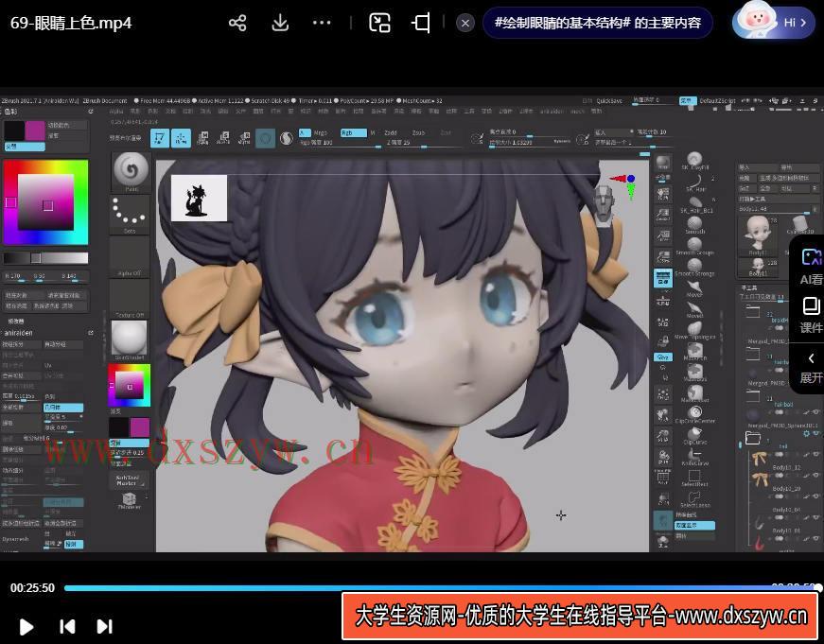Open the 课件 courseware panel
824x644 pixels.
tap(811, 315)
